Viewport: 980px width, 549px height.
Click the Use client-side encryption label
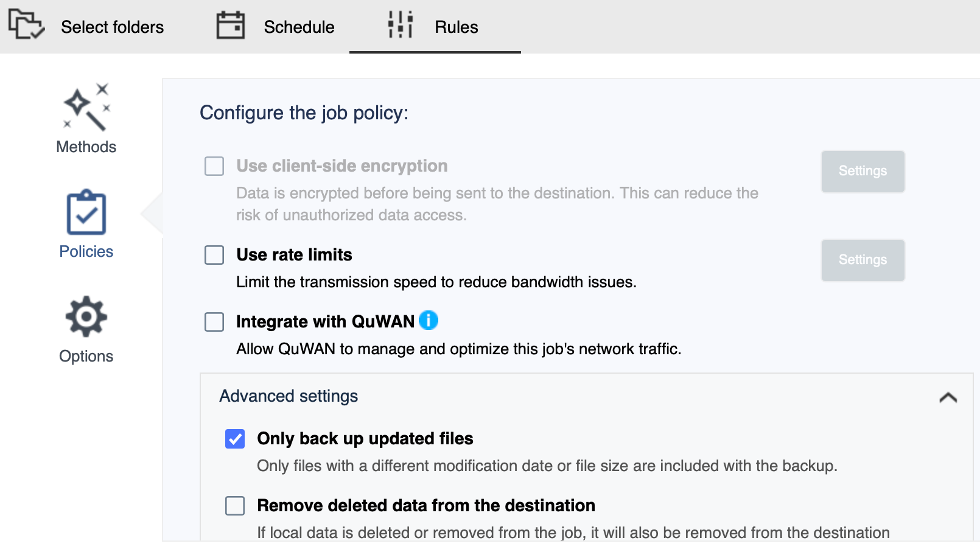click(341, 166)
